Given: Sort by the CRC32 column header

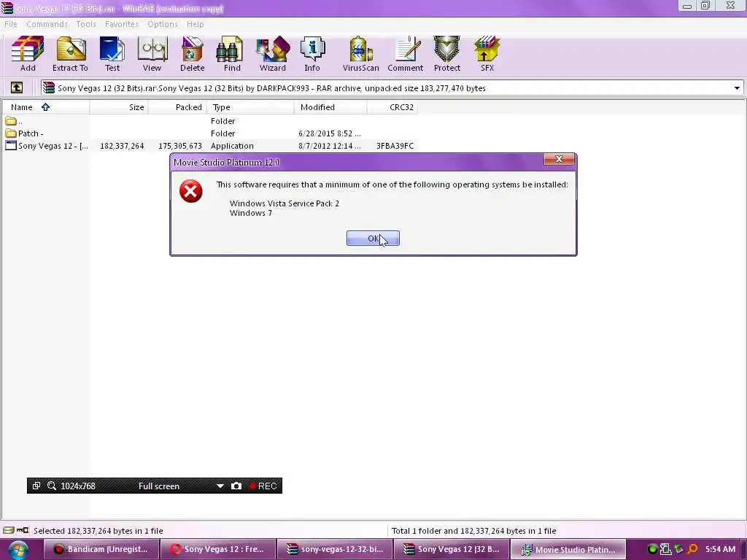Looking at the screenshot, I should [392, 107].
